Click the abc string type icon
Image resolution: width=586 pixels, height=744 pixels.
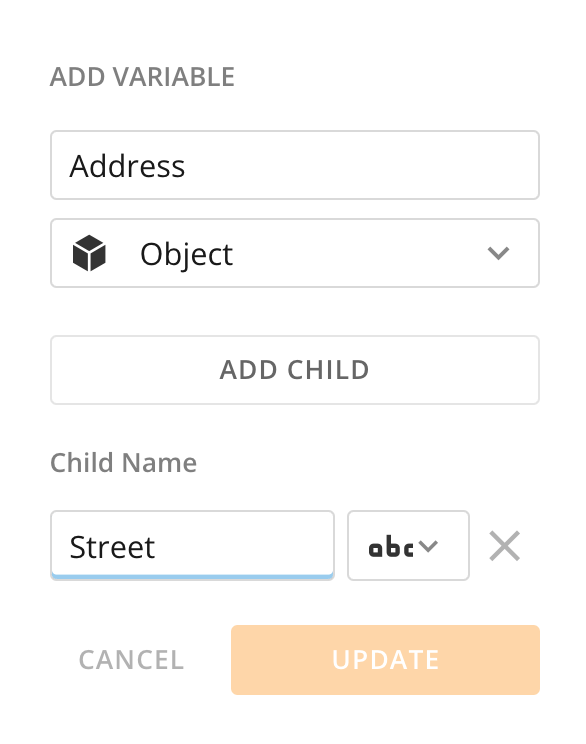click(x=391, y=546)
